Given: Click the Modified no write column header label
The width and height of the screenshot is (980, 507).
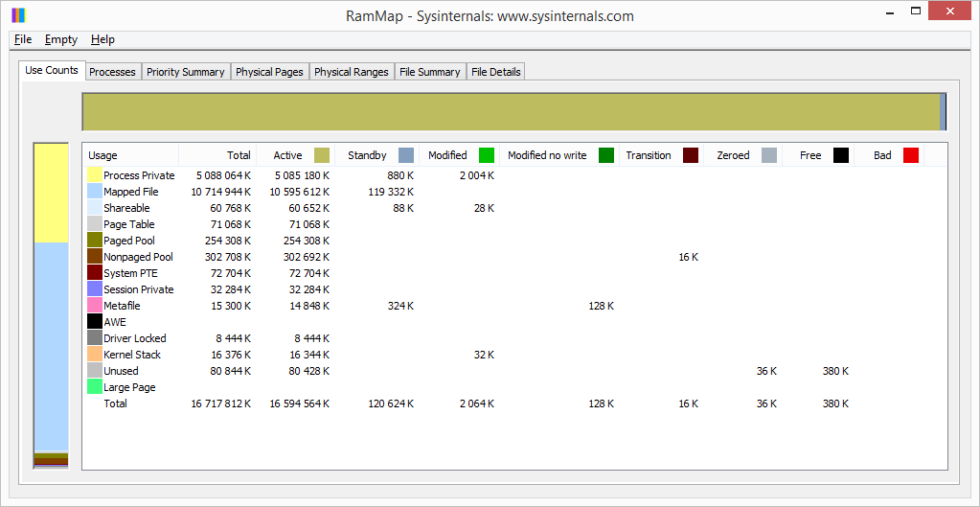Looking at the screenshot, I should (x=548, y=155).
